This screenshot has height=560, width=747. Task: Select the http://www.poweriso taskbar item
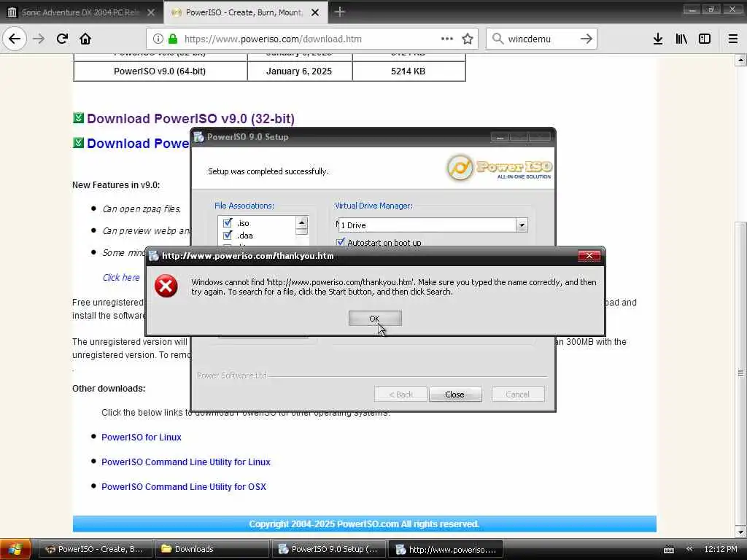tap(446, 549)
